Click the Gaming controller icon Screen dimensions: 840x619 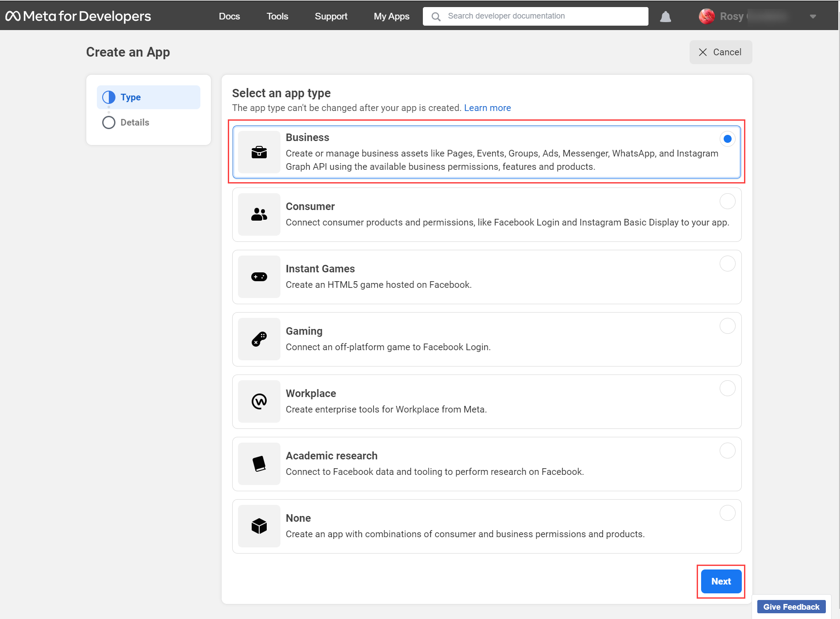(x=259, y=339)
